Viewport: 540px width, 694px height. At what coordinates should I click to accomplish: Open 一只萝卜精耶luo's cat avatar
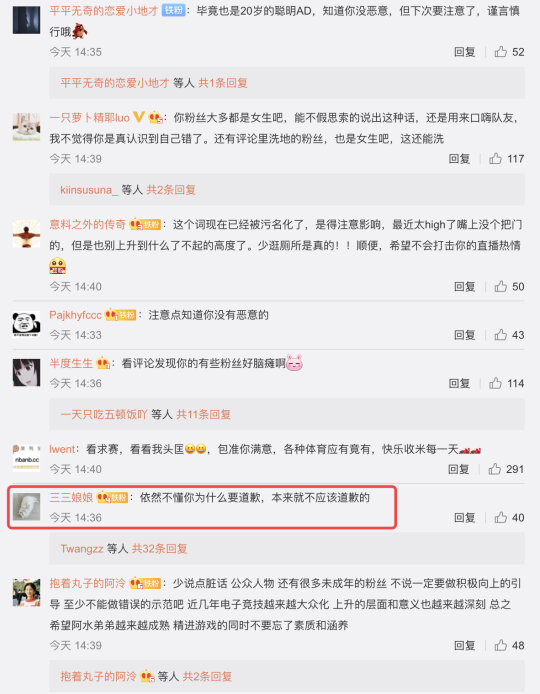(26, 127)
